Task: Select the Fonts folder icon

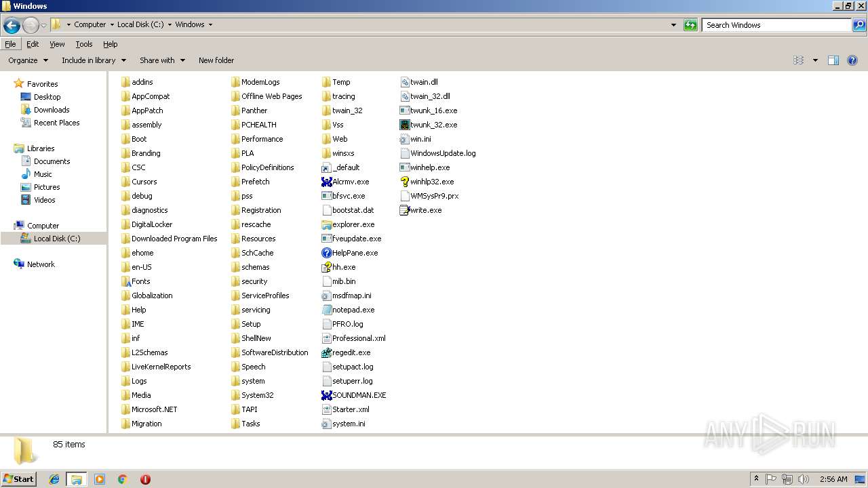Action: (125, 281)
